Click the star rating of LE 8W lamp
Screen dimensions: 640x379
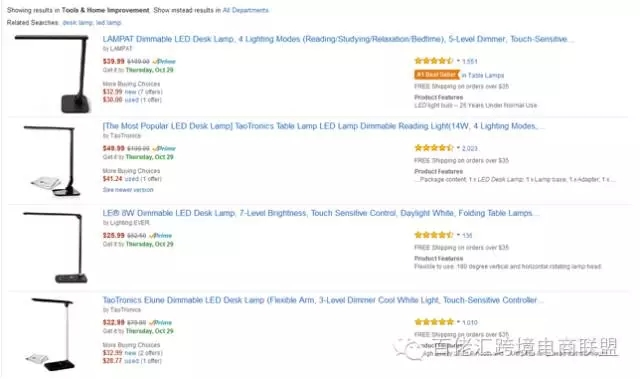pos(433,235)
